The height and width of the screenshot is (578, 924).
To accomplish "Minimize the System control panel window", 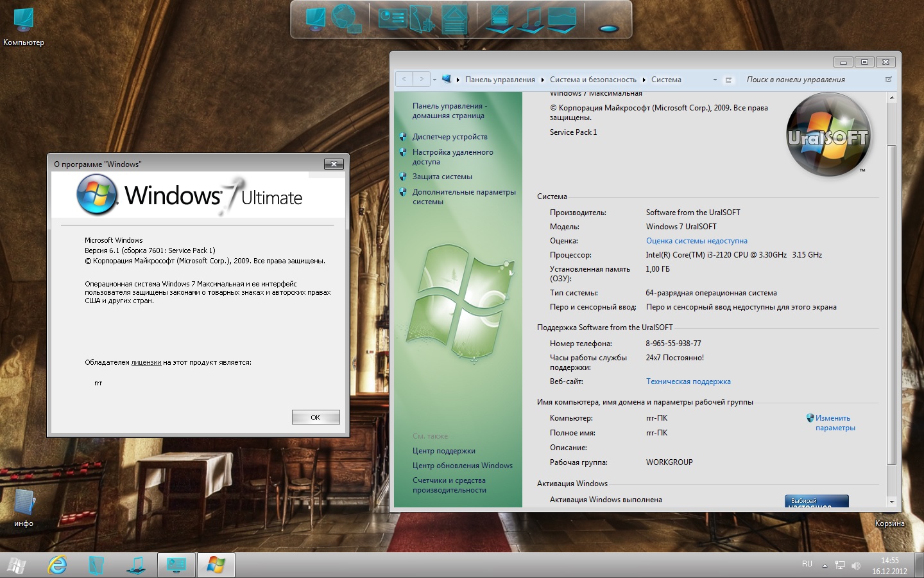I will (x=843, y=62).
